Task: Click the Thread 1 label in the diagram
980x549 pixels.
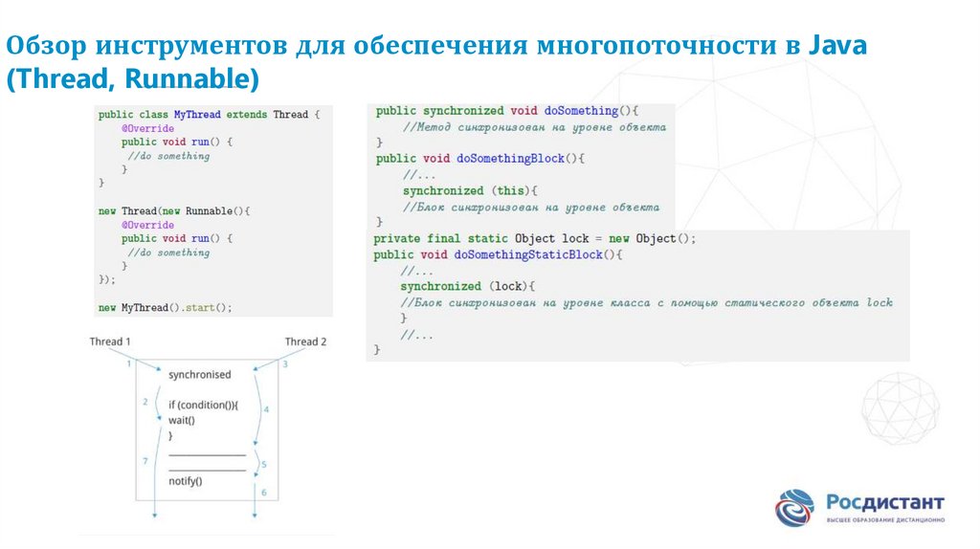Action: 110,341
